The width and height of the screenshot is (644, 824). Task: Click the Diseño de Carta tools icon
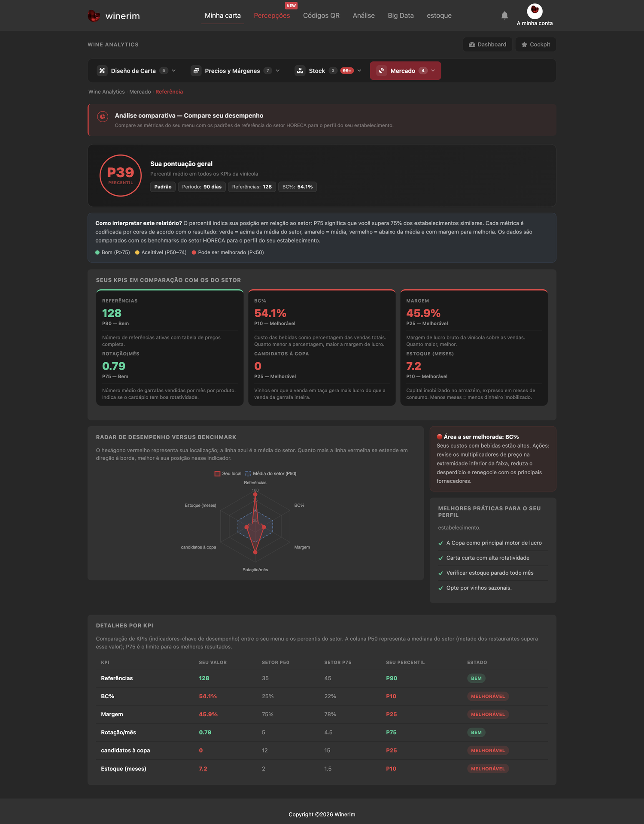(x=102, y=71)
